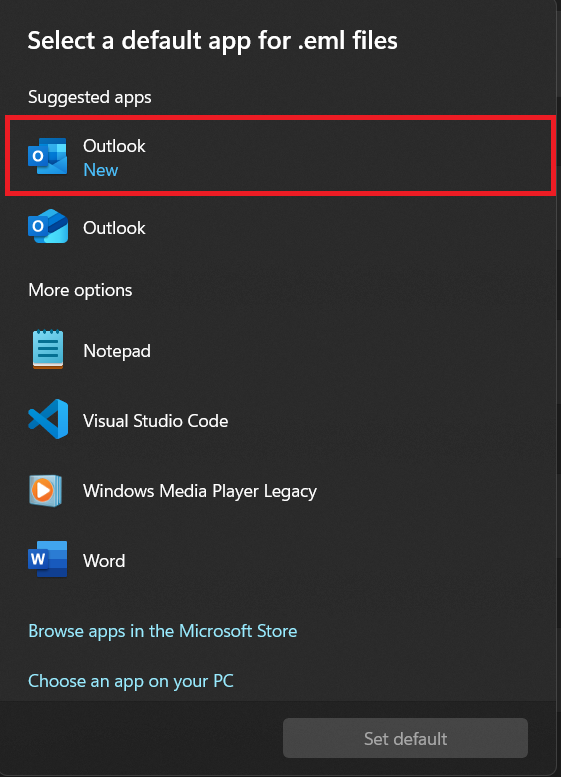Choose the second Outlook entry in suggested apps

coord(280,227)
